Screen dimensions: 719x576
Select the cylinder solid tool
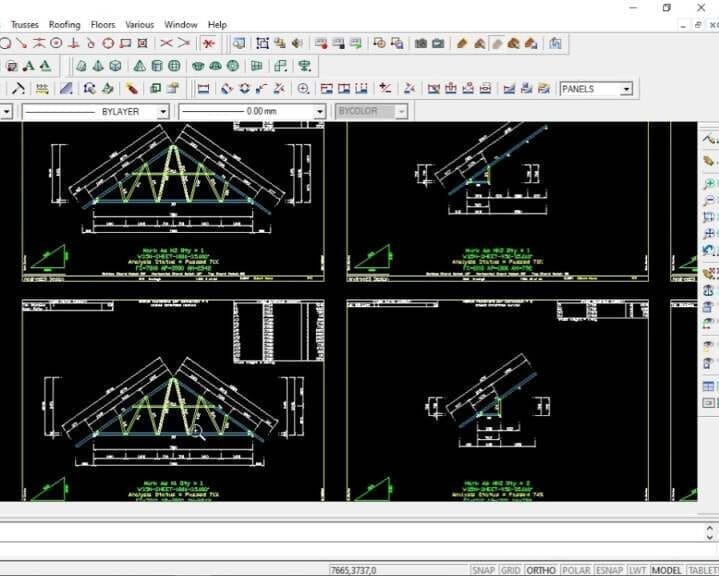tap(158, 66)
